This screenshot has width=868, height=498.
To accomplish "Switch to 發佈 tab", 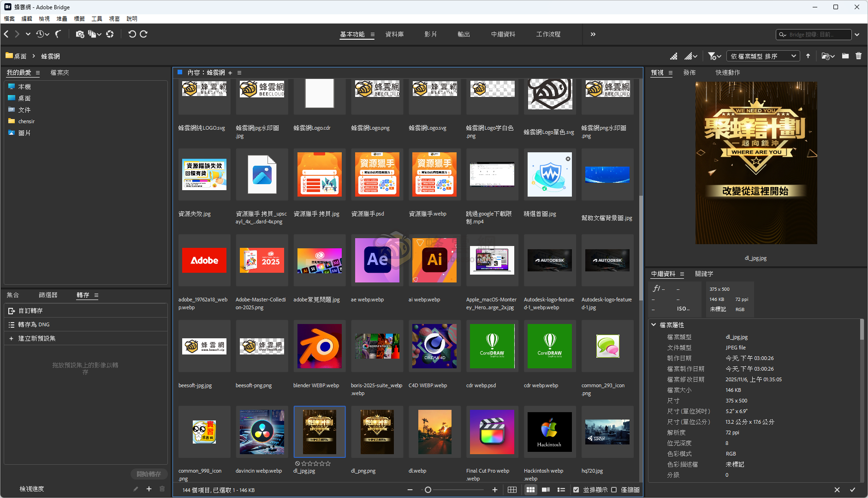I will [690, 73].
